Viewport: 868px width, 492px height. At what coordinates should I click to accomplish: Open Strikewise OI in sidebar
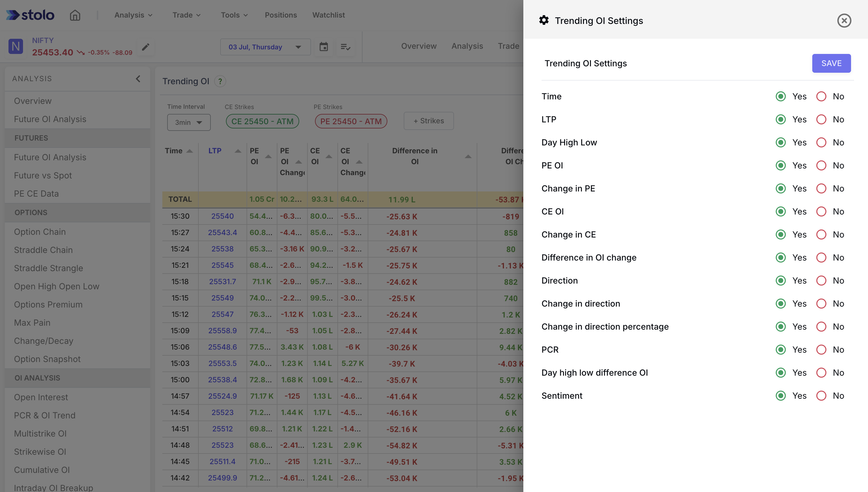coord(40,452)
